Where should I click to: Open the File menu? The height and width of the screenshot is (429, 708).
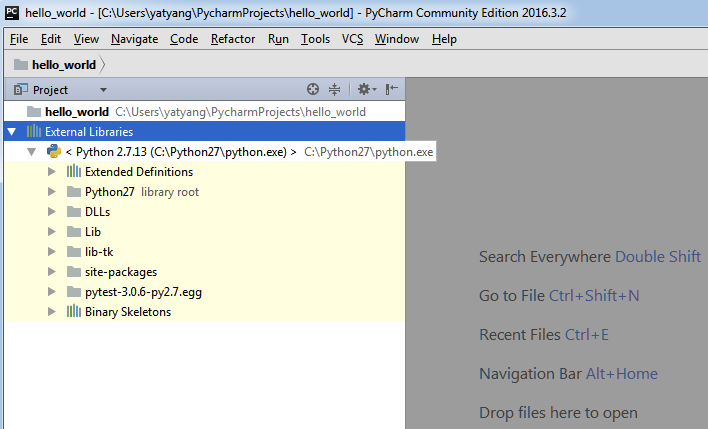[19, 39]
